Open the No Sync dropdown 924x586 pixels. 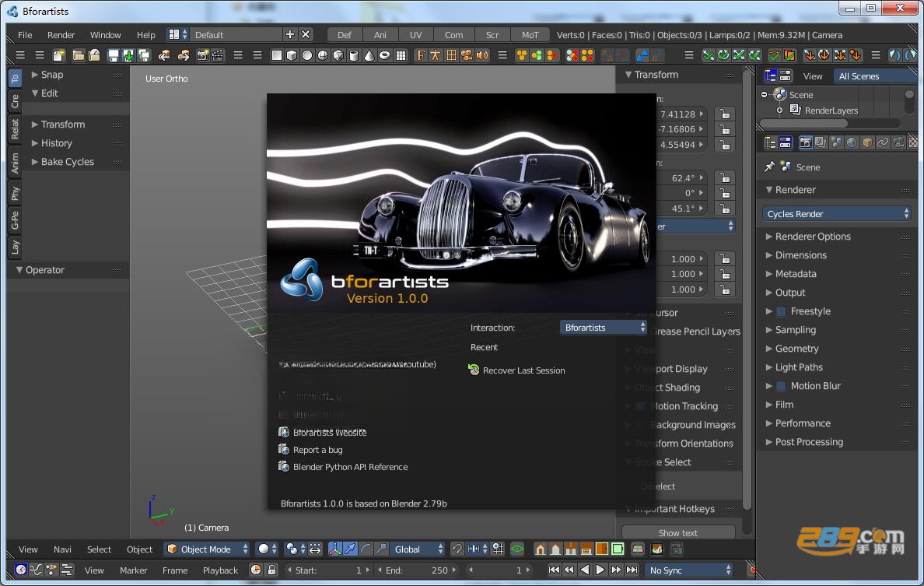coord(689,570)
